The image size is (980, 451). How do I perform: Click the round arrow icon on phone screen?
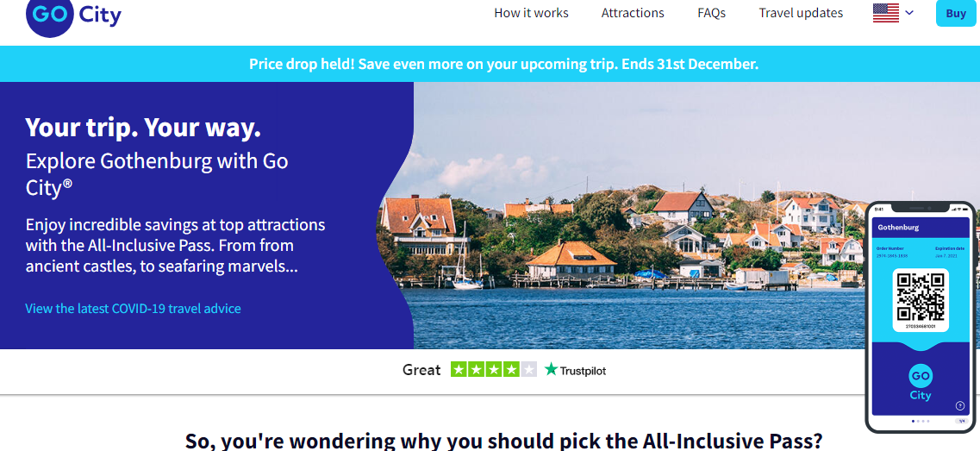click(961, 406)
